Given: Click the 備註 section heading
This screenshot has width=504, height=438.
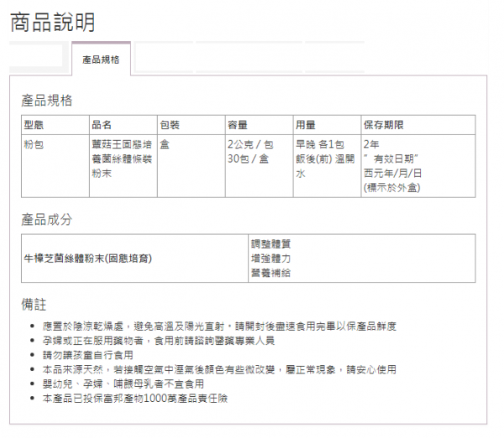Looking at the screenshot, I should [x=34, y=302].
